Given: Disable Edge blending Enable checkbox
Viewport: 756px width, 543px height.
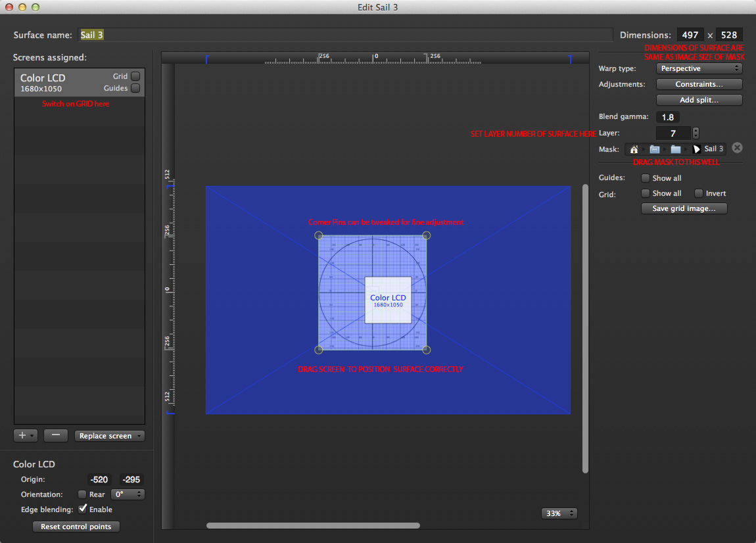Looking at the screenshot, I should [83, 509].
